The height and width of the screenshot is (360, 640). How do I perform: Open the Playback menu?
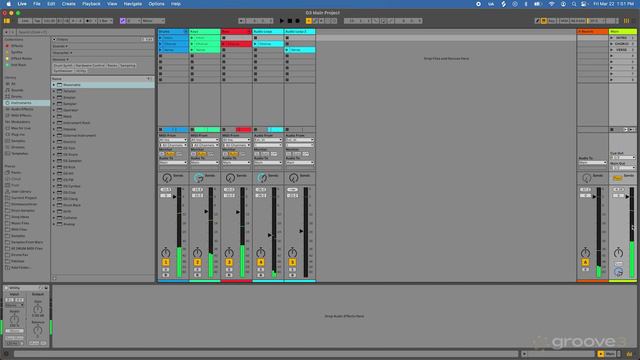91,4
